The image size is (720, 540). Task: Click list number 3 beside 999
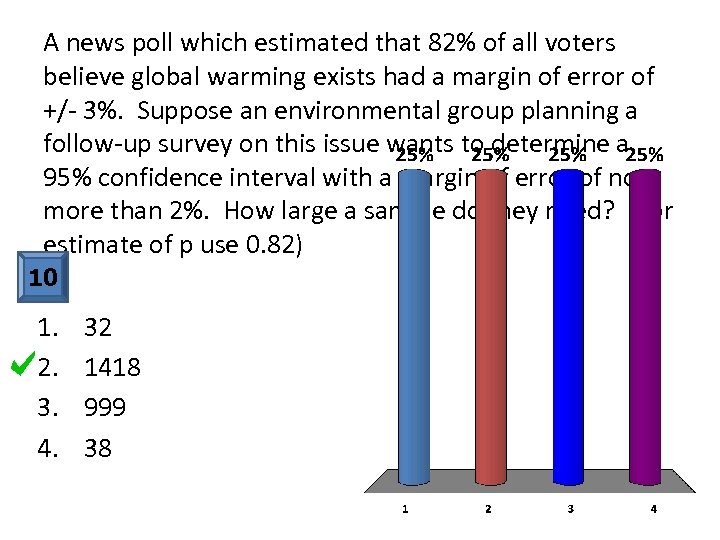click(46, 408)
